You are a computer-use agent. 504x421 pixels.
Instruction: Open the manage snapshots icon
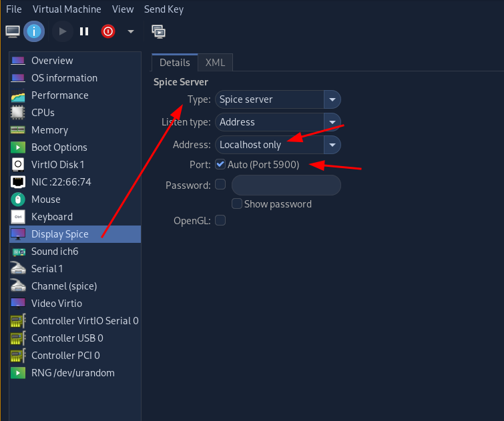[158, 31]
